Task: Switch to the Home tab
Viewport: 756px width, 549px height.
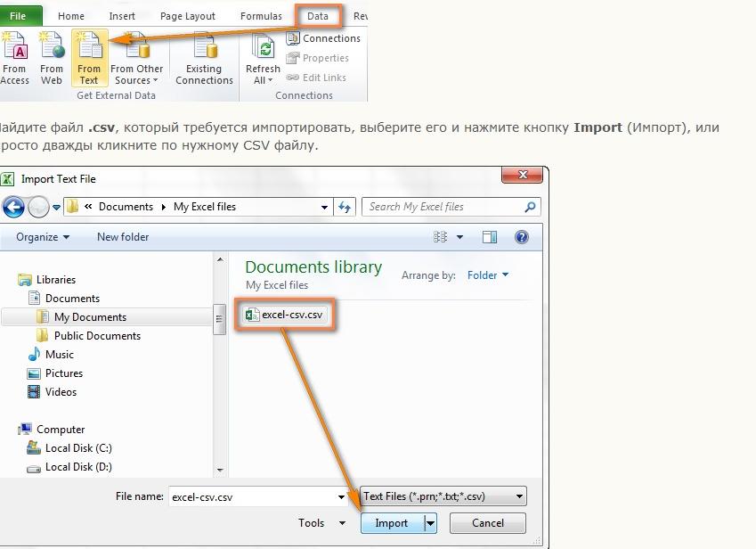Action: pos(71,16)
